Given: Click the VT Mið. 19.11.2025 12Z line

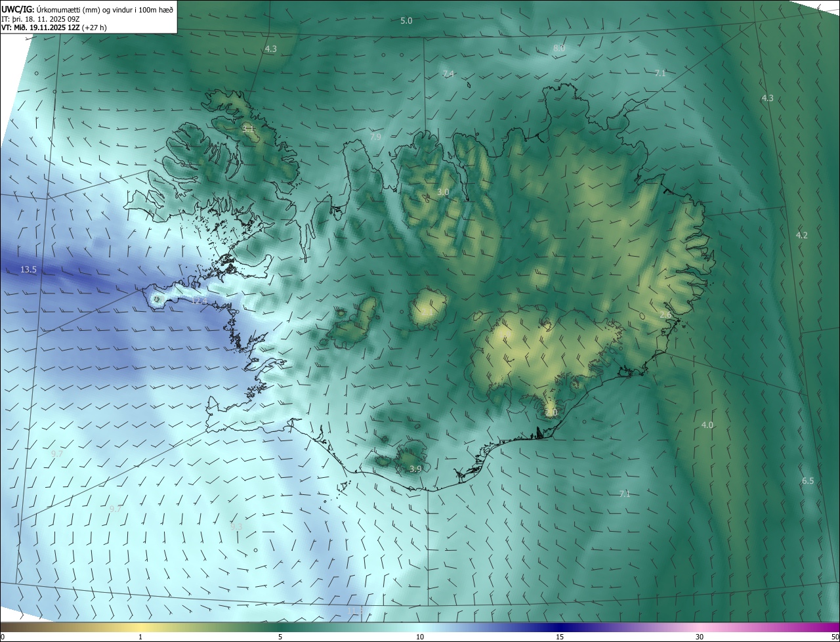Looking at the screenshot, I should tap(54, 28).
